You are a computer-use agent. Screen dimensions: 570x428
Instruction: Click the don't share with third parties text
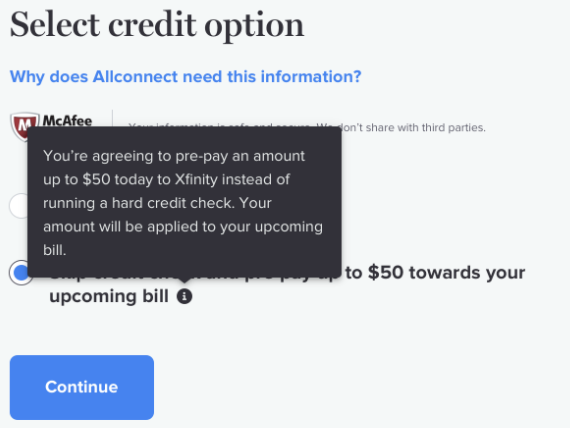(x=412, y=128)
